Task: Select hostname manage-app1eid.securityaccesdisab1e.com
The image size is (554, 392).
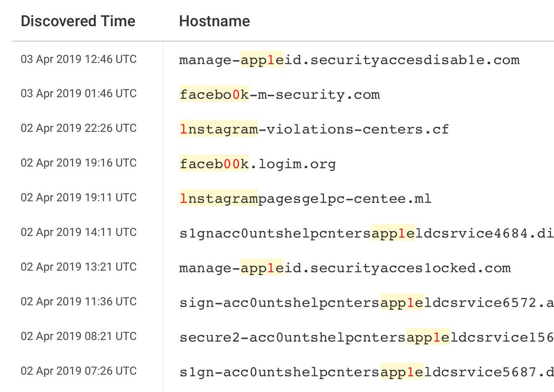Action: [349, 60]
